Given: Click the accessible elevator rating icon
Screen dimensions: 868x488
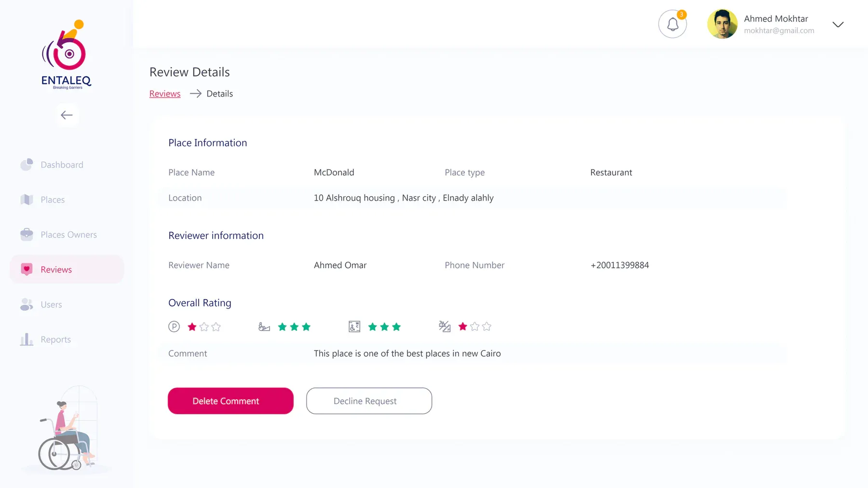Looking at the screenshot, I should coord(354,326).
